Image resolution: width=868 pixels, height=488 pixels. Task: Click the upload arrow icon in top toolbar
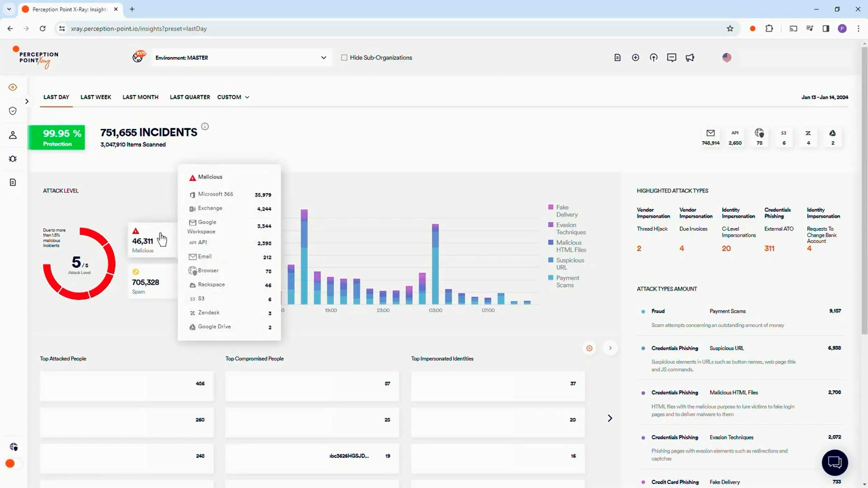pos(654,57)
